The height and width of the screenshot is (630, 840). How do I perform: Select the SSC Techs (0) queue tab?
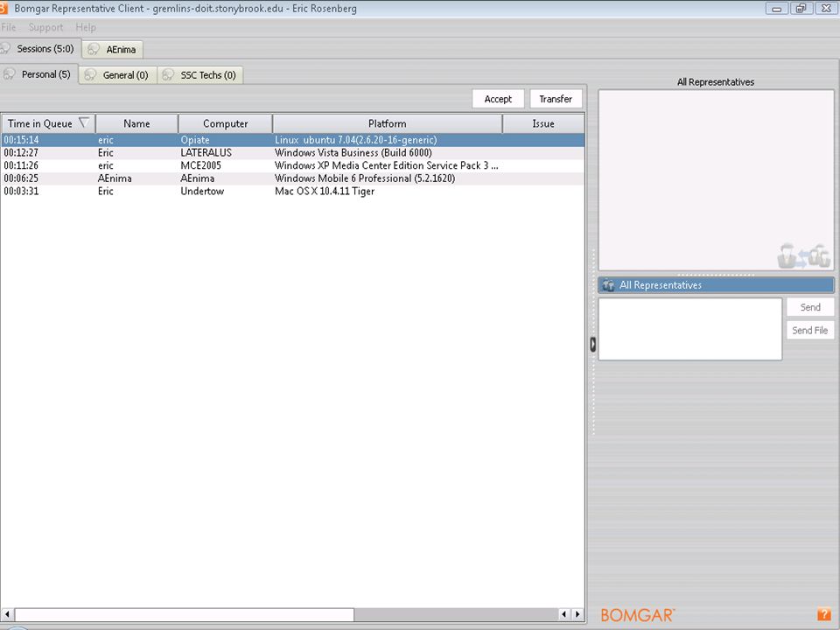[200, 75]
